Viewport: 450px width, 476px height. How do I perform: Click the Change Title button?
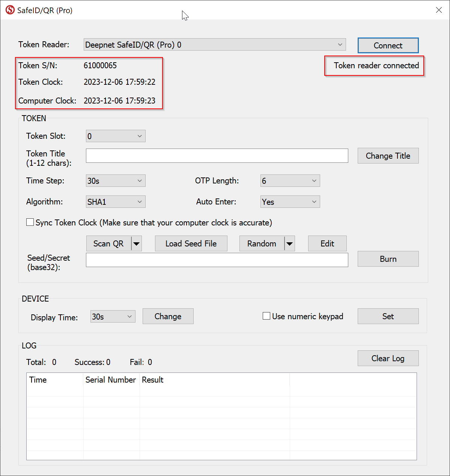pos(388,156)
